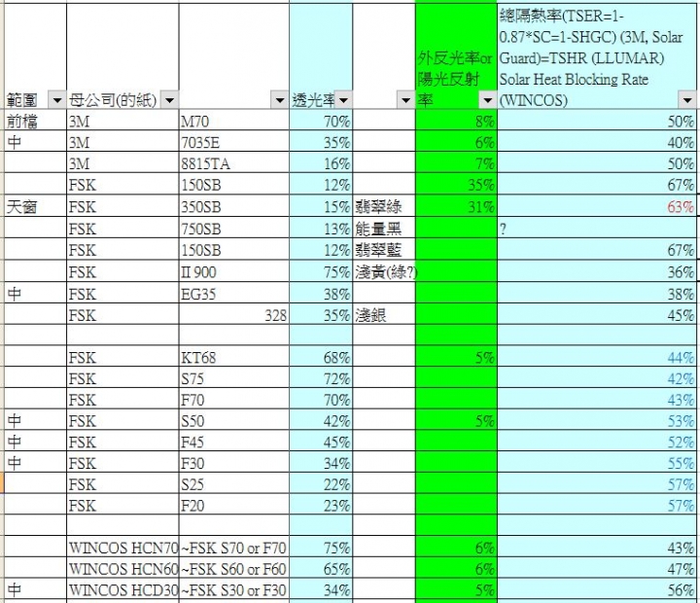The height and width of the screenshot is (603, 700).
Task: Select the cell F20
Action: tap(234, 505)
